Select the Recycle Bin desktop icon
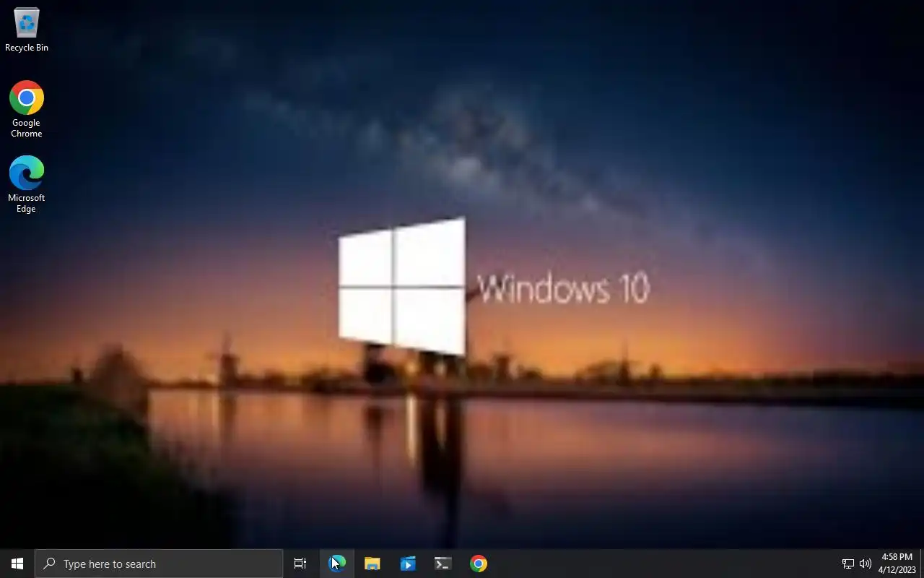 coord(27,30)
